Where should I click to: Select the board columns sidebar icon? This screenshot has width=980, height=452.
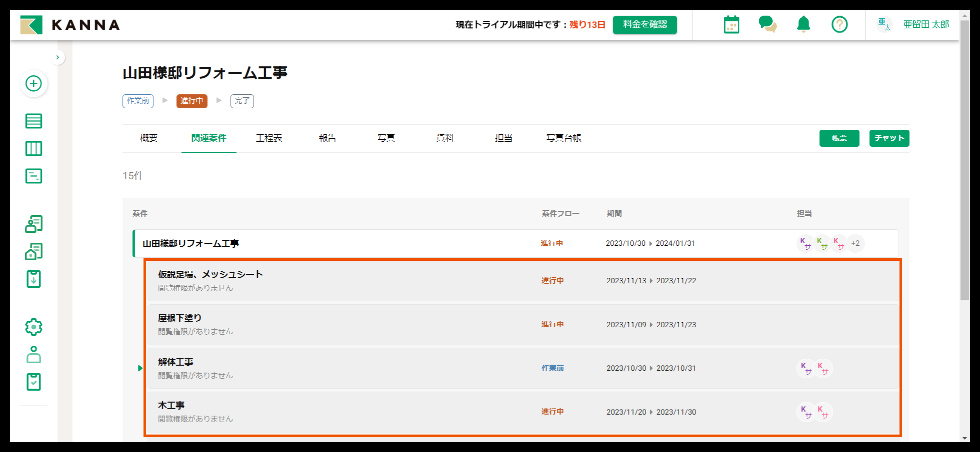click(x=33, y=149)
